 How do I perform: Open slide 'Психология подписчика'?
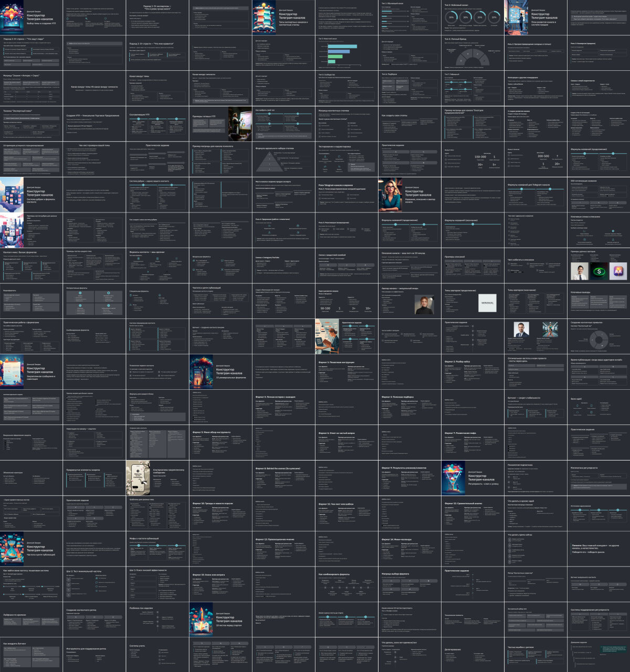coord(535,478)
